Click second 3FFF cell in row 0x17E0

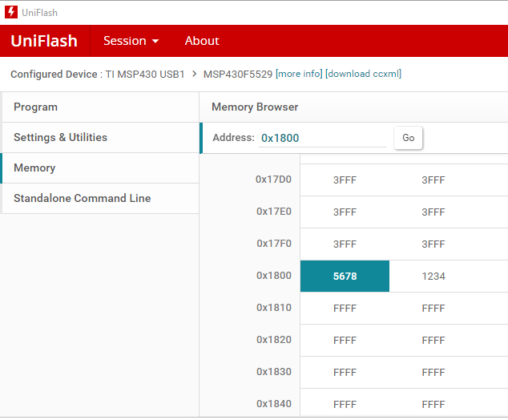click(433, 212)
